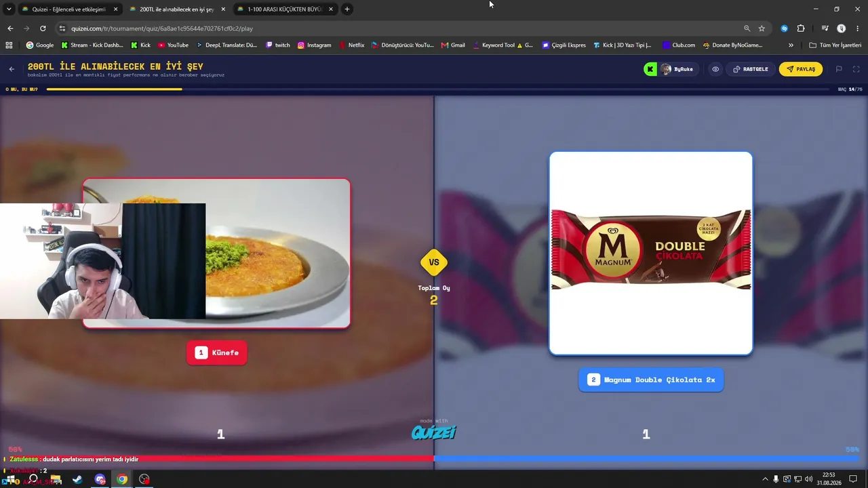Show hidden system tray icons
This screenshot has width=868, height=488.
tap(765, 479)
